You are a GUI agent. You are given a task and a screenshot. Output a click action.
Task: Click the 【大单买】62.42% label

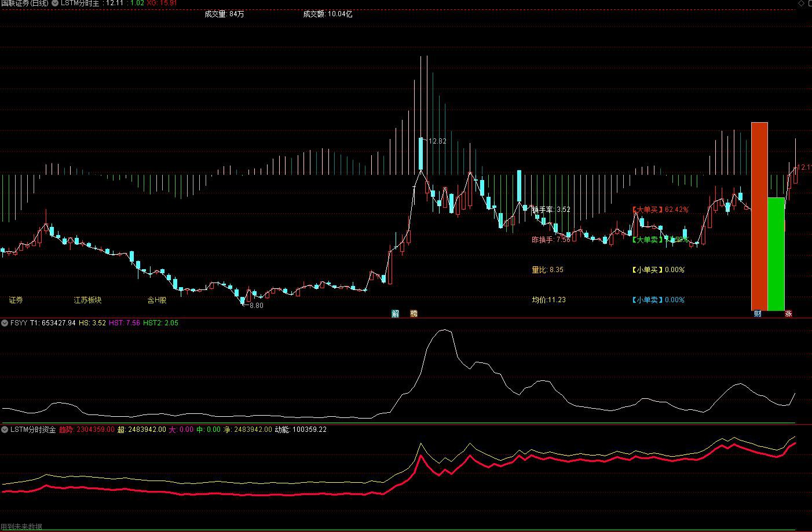660,210
